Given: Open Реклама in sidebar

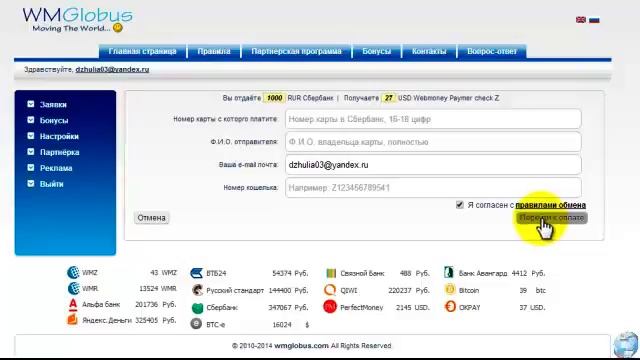Looking at the screenshot, I should pos(56,168).
